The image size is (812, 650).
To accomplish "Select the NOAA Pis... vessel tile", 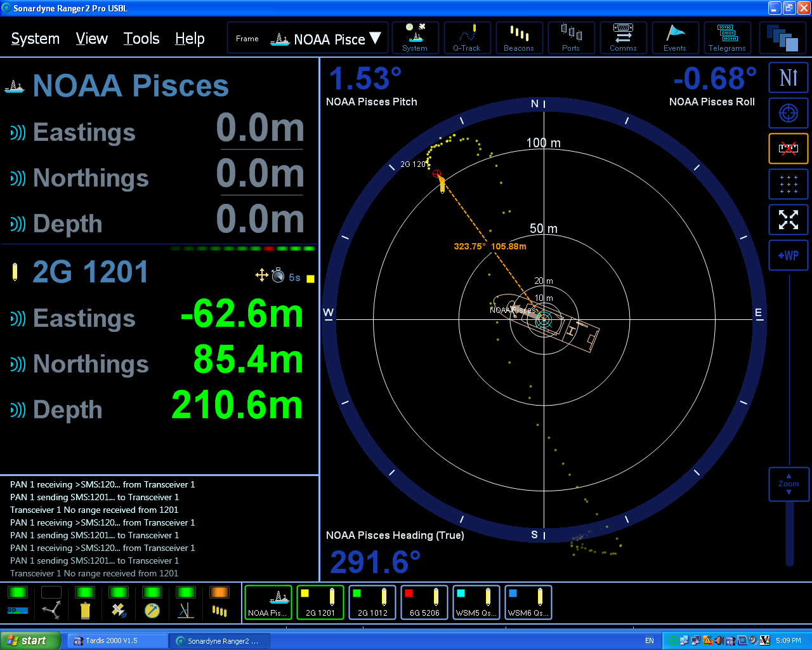I will (x=268, y=602).
